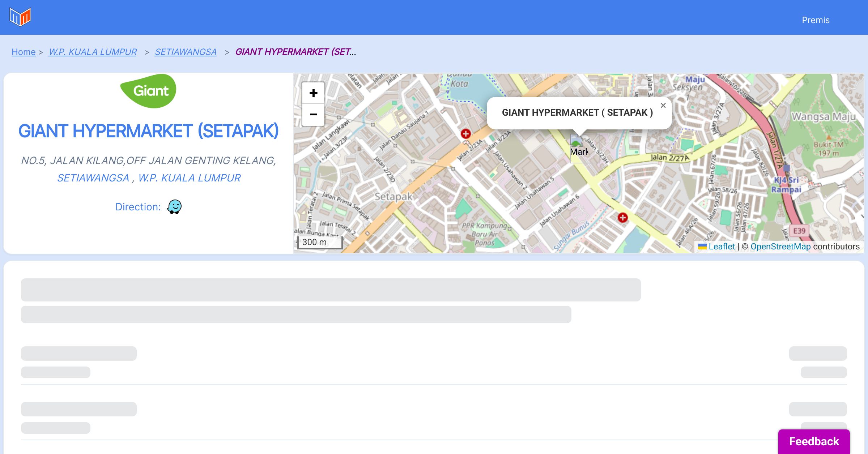
Task: Click the GIANT HYPERMARKET (SETAPAK) heading
Action: (x=148, y=131)
